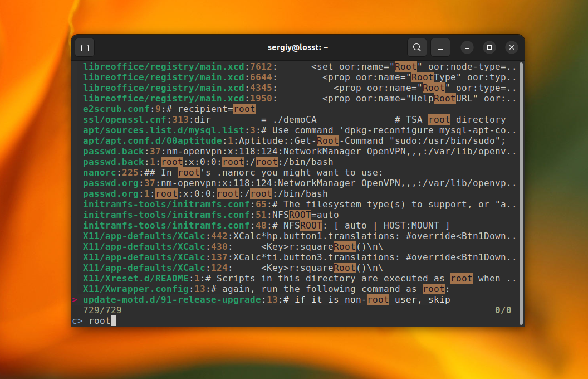Click the terminal vertical scrollbar
Viewport: 588px width, 379px height.
521,193
